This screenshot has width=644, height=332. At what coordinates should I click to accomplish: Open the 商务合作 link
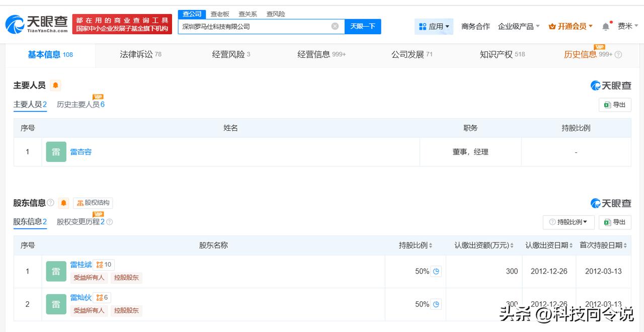(475, 26)
